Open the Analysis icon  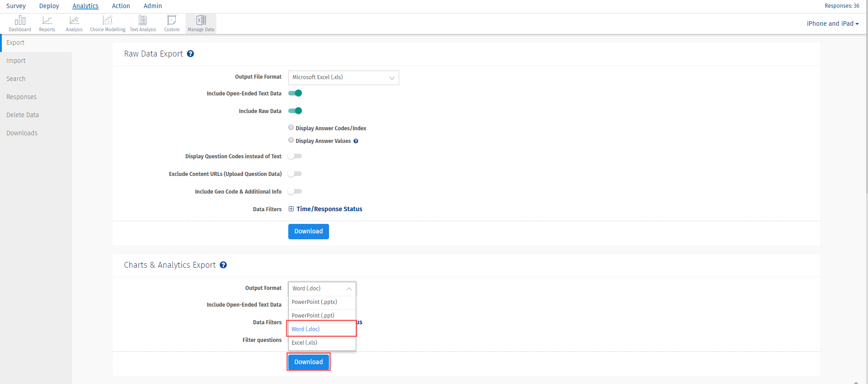(x=74, y=24)
